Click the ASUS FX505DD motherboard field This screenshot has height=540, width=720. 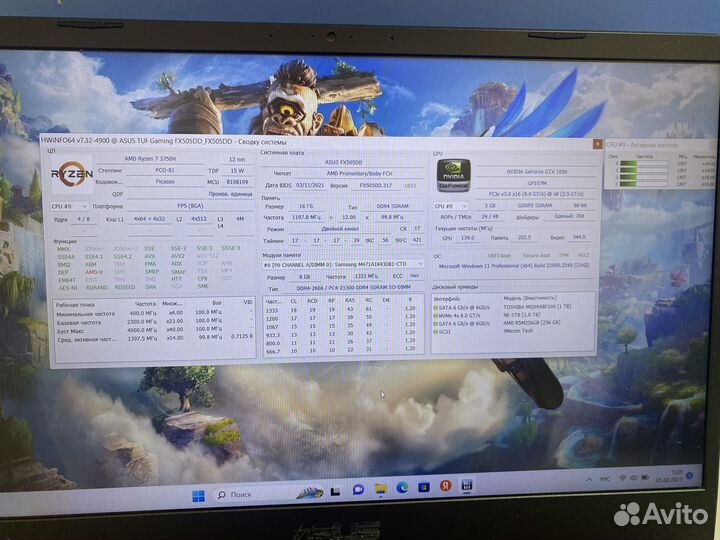click(x=343, y=162)
